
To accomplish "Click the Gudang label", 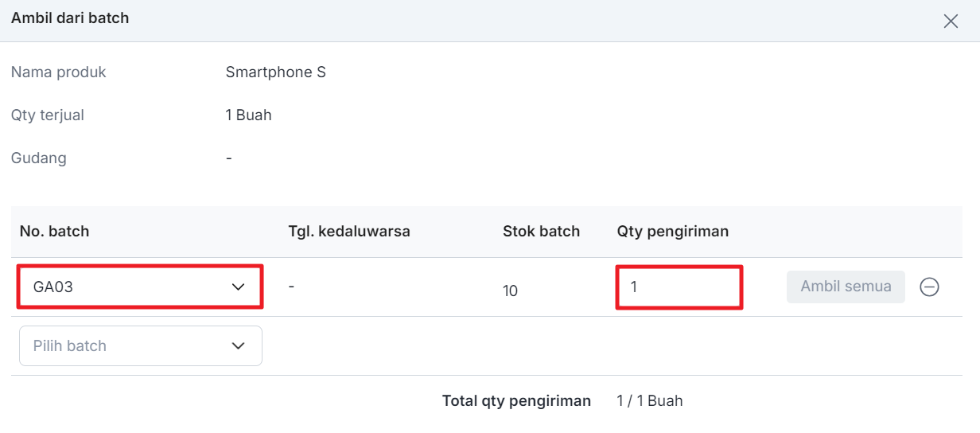I will pos(39,158).
